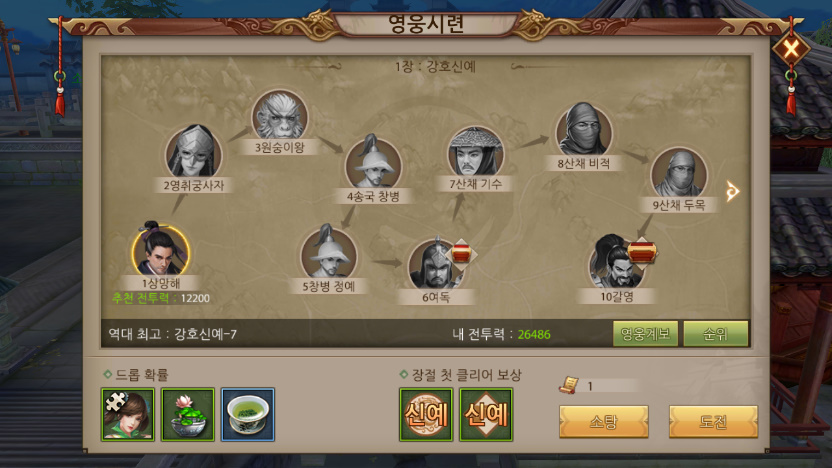View the lotus flower drop item

coord(188,414)
